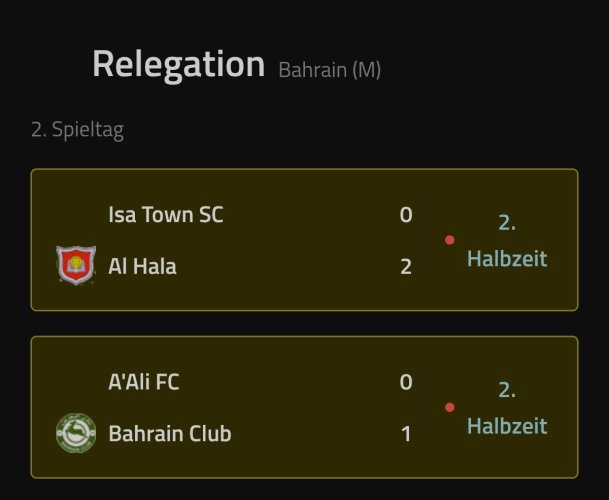Screen dimensions: 609x500
Task: Click A'Ali FC's score of 0
Action: pyautogui.click(x=406, y=382)
